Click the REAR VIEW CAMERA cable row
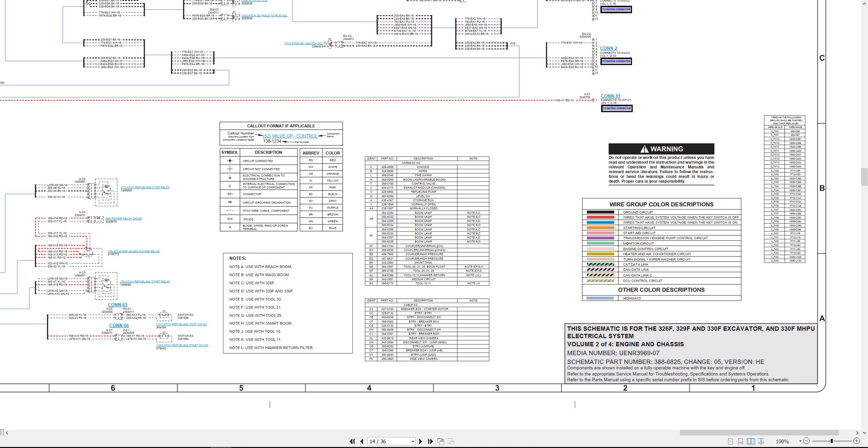868x448 pixels. [427, 338]
